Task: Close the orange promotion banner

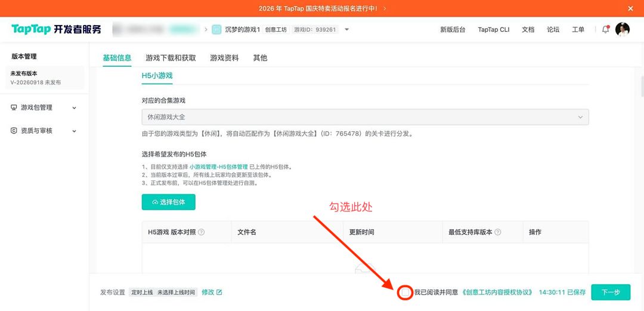Action: 630,8
